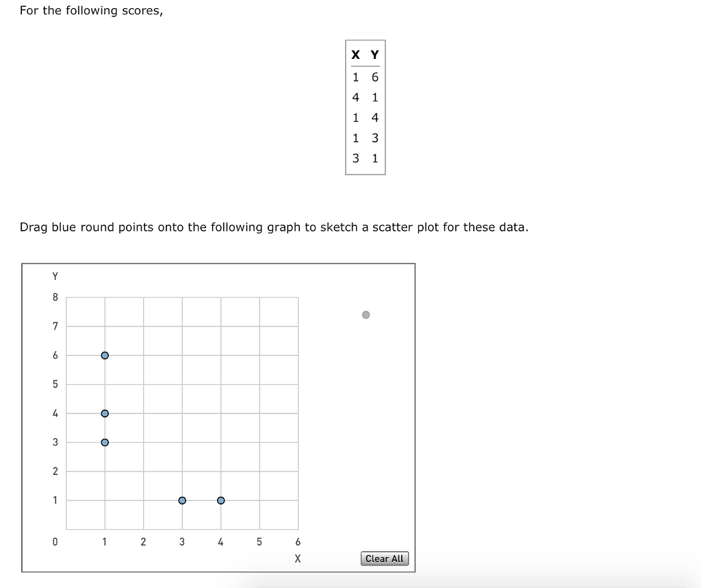
Task: Click the X axis label below the graph
Action: point(298,559)
